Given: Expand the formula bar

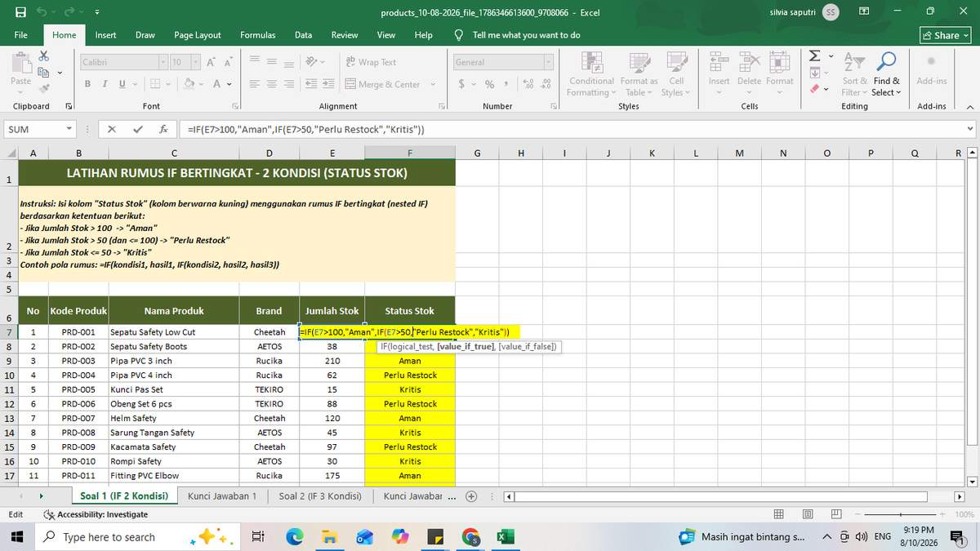Looking at the screenshot, I should tap(970, 130).
